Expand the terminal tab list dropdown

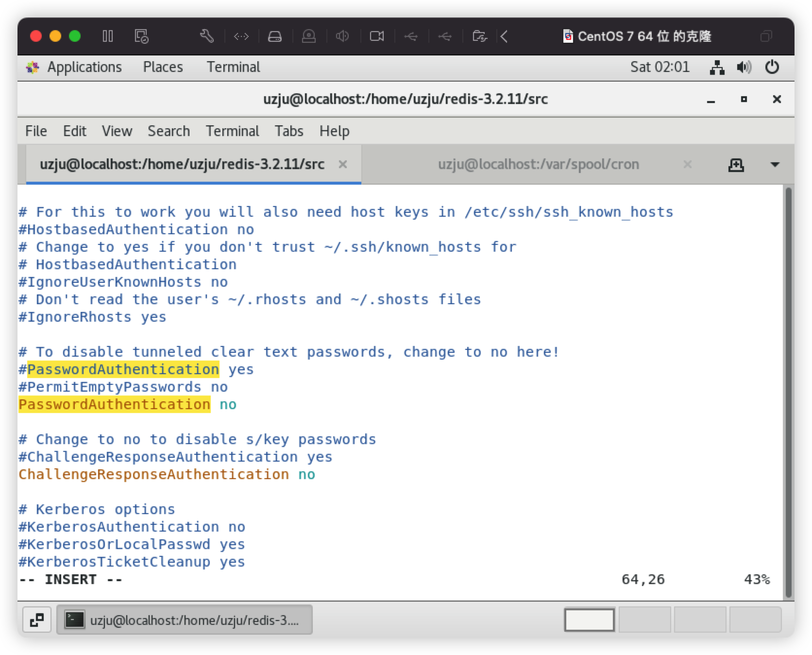tap(775, 165)
